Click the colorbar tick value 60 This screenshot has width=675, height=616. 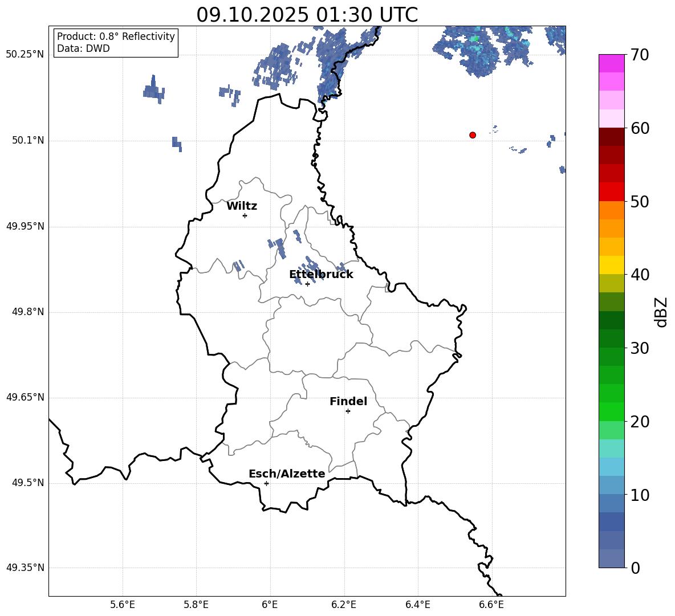[x=640, y=128]
